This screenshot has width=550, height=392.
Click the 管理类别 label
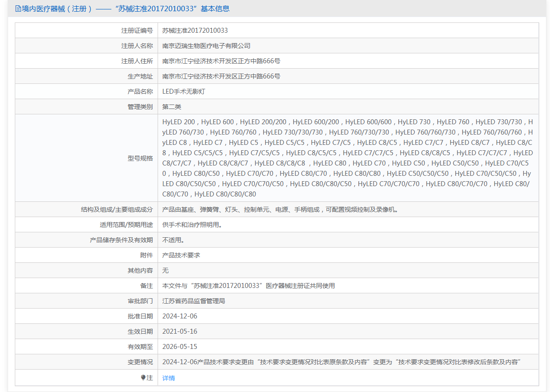tap(140, 107)
